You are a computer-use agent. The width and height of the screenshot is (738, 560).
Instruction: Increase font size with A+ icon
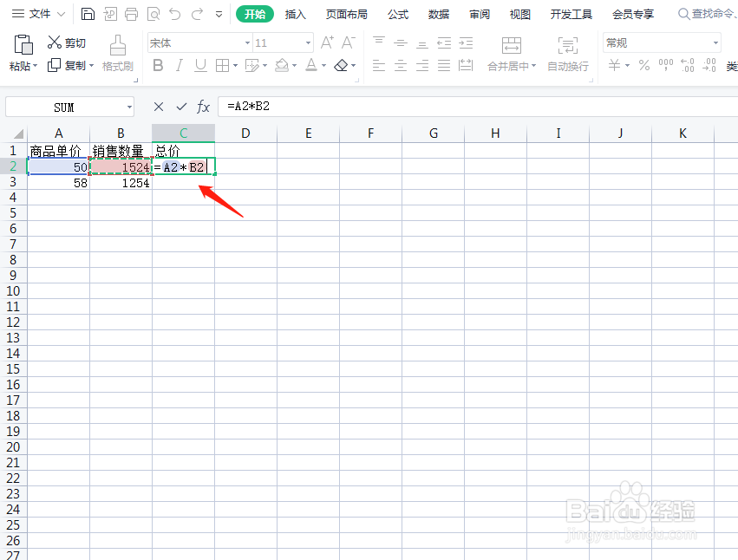(x=327, y=42)
